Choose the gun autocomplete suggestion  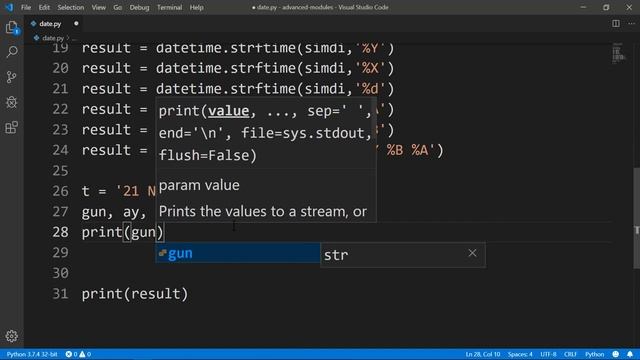tap(238, 253)
